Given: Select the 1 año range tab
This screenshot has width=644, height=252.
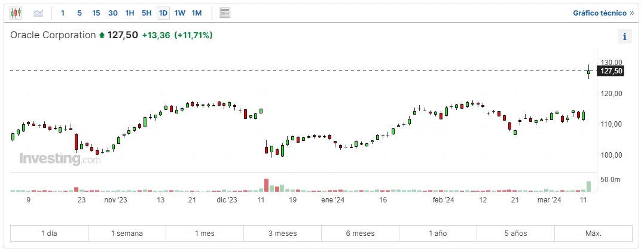Looking at the screenshot, I should coord(438,233).
